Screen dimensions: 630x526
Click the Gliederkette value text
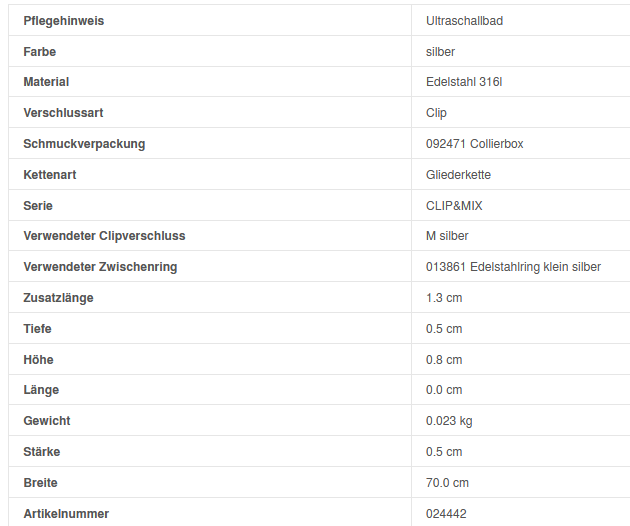pos(458,175)
